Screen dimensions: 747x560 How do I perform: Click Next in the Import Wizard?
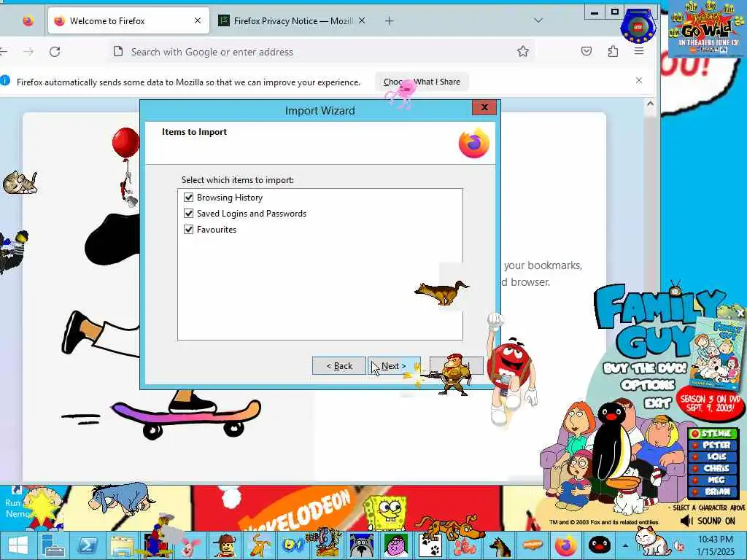pyautogui.click(x=394, y=366)
